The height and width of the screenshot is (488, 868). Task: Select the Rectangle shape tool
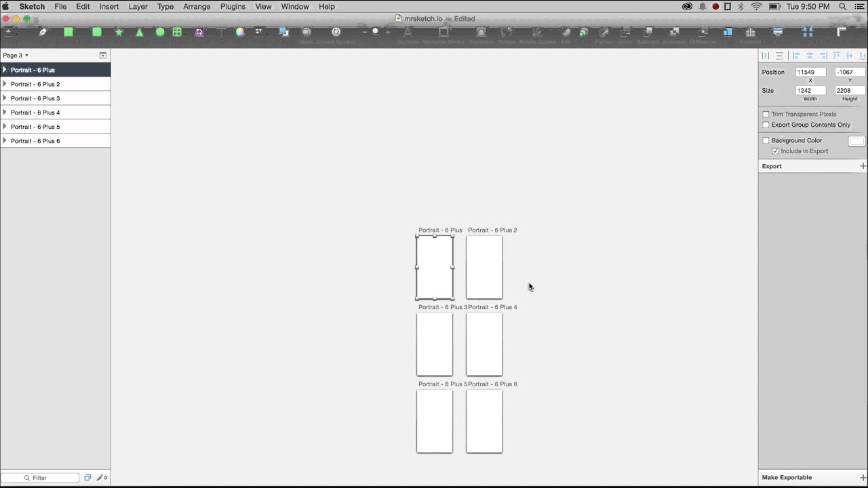[68, 32]
